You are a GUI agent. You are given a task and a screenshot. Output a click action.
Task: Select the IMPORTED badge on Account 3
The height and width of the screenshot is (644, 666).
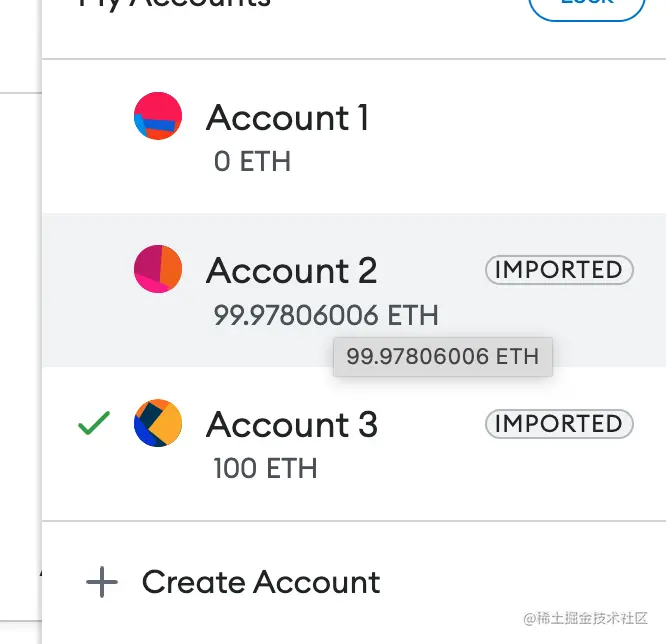559,424
